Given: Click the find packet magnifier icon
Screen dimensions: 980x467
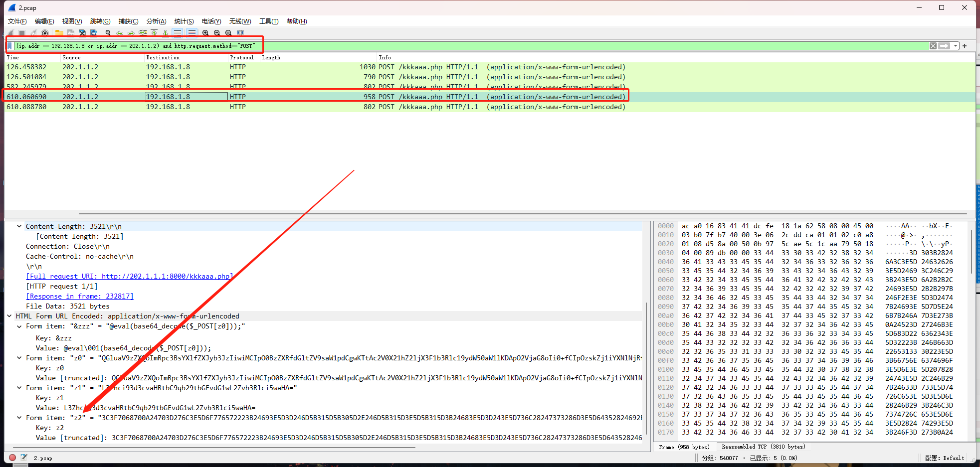Looking at the screenshot, I should tap(108, 33).
